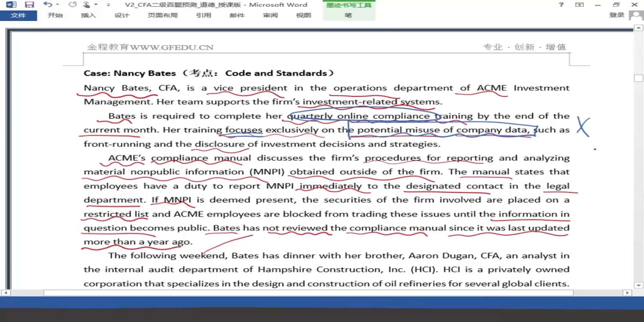
Task: Click the words 'Code and Standards' in heading
Action: tap(276, 73)
